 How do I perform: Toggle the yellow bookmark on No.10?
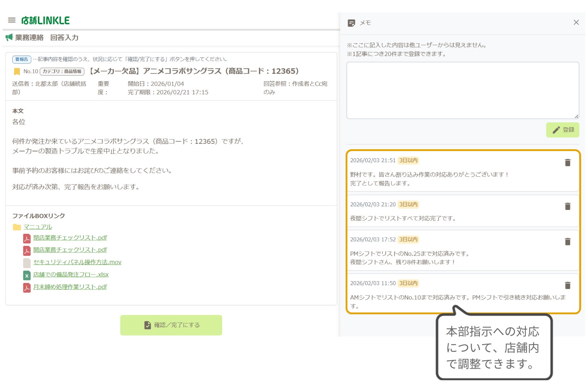click(17, 72)
